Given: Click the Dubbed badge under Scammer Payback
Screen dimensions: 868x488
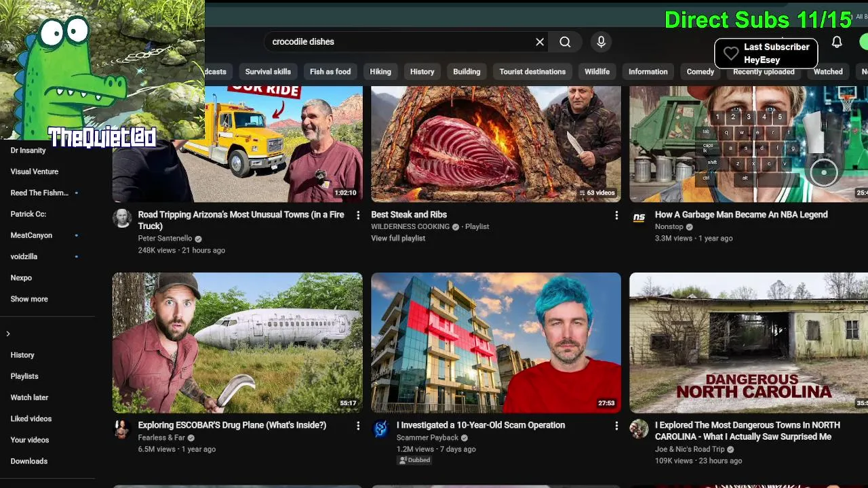Looking at the screenshot, I should coord(414,460).
